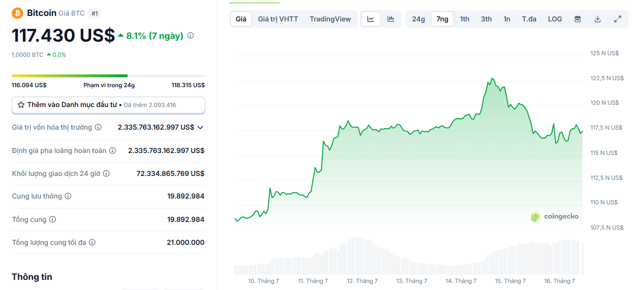The image size is (644, 290).
Task: Show info for Khối lượng giao dịch 24 giờ
Action: pos(106,173)
